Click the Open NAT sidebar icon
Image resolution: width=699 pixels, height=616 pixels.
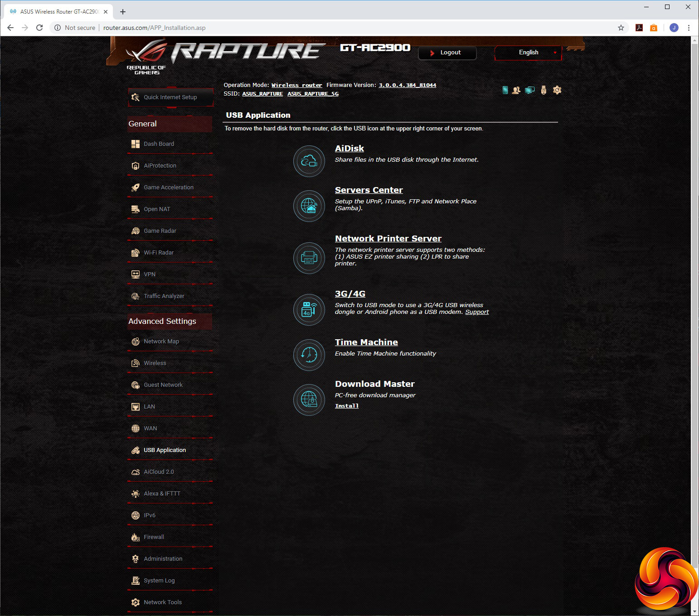[x=136, y=209]
